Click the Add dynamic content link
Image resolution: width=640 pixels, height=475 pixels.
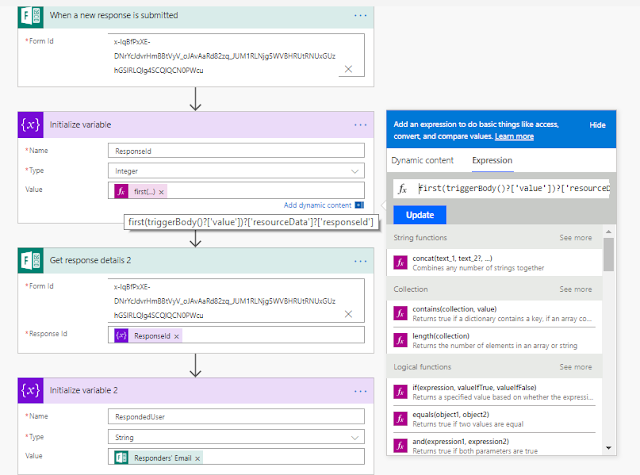pos(318,205)
